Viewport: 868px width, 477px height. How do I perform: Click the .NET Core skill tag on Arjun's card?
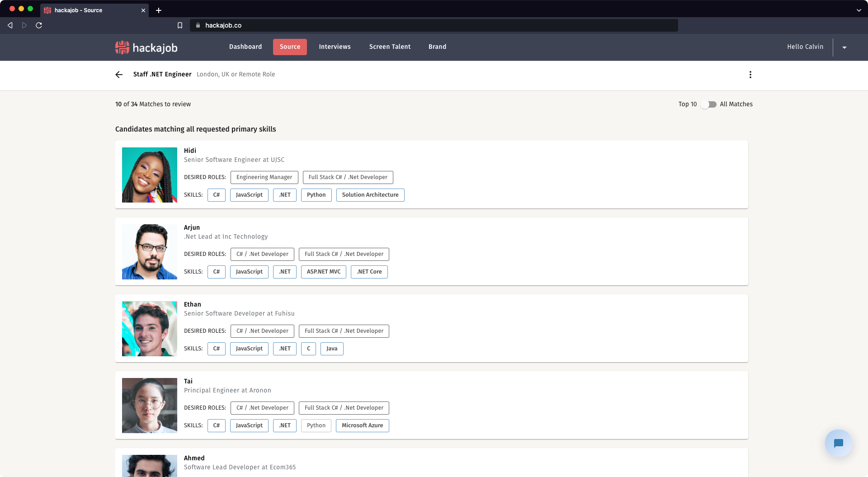click(369, 272)
